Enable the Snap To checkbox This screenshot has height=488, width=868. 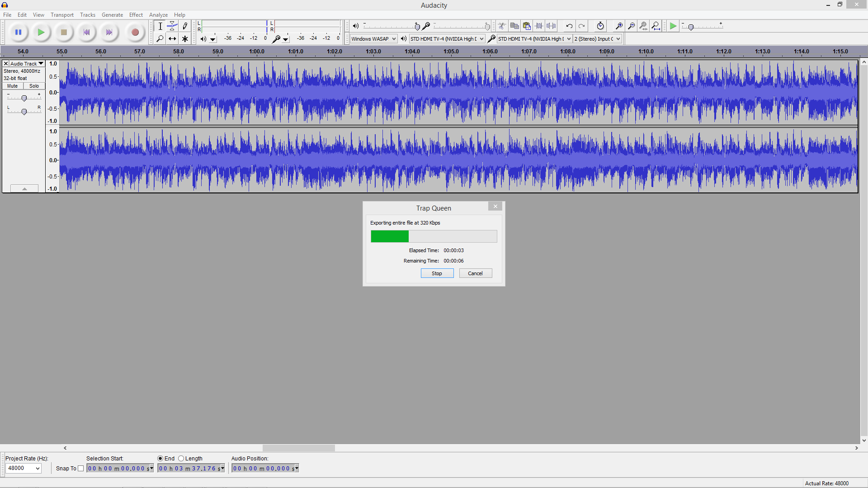tap(81, 469)
